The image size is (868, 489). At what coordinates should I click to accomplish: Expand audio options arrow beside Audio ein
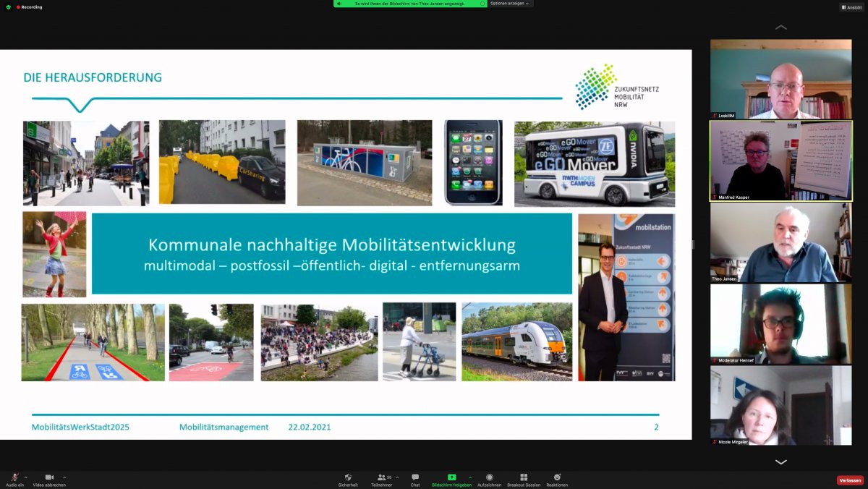point(26,477)
